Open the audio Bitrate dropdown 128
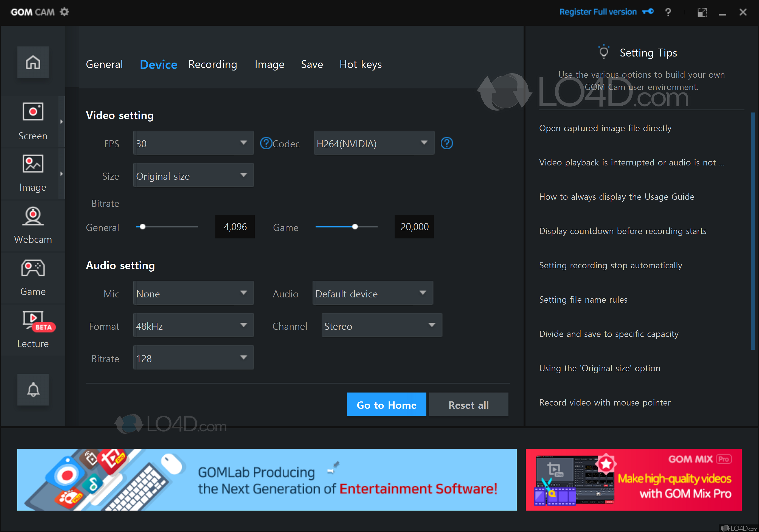 tap(194, 358)
